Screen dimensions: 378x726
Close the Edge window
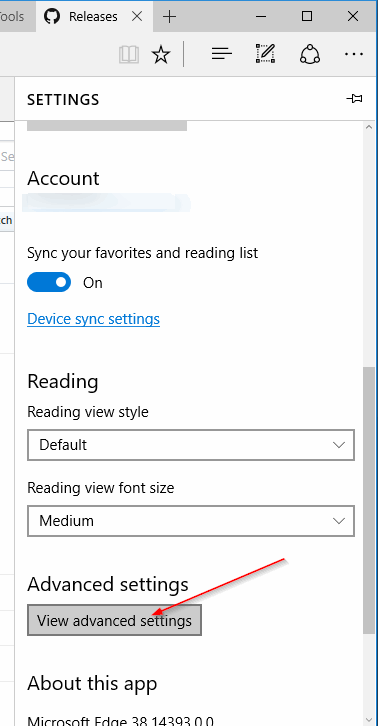click(x=353, y=17)
